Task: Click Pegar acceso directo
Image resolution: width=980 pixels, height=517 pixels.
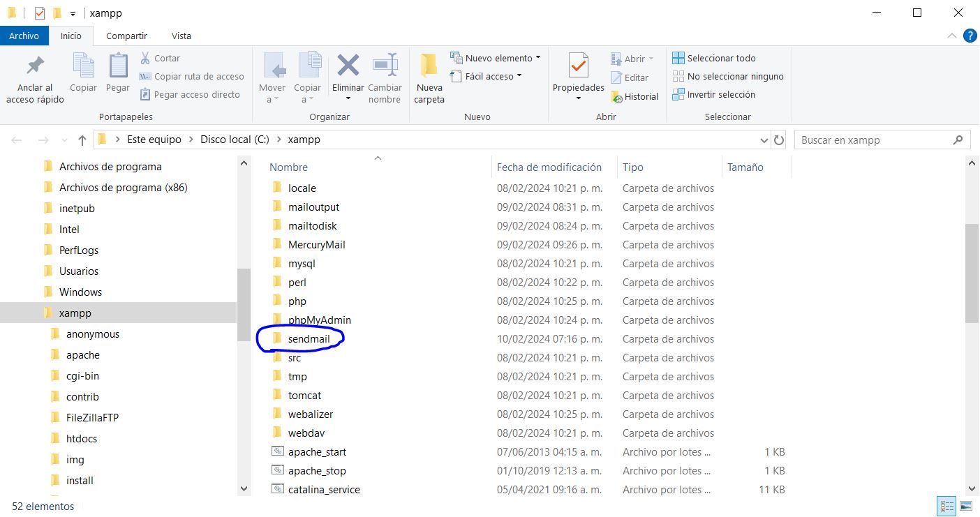Action: coord(190,94)
